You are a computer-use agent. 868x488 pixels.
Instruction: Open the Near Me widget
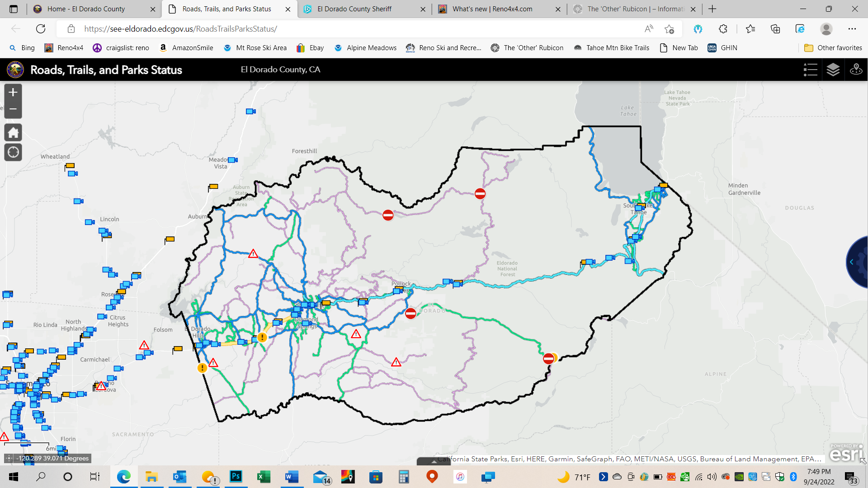856,70
